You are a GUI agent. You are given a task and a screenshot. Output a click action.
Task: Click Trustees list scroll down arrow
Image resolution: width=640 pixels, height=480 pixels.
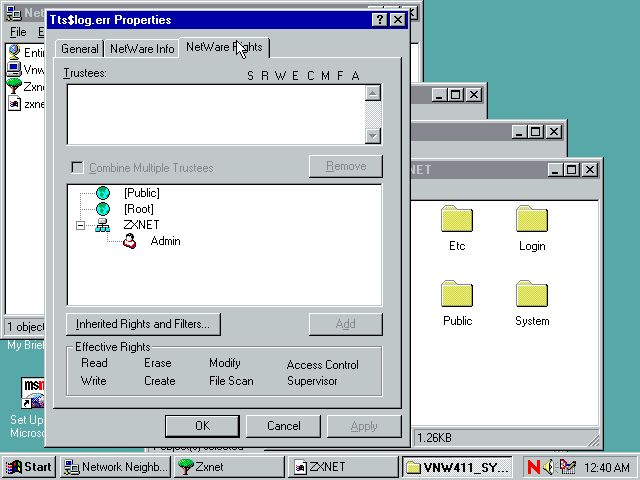[373, 136]
